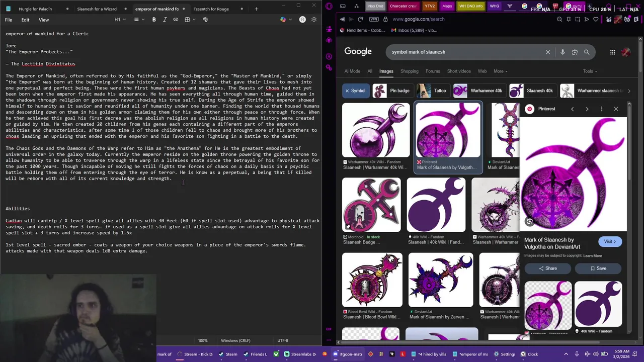The height and width of the screenshot is (362, 644).
Task: Show hidden system tray icons
Action: point(566,354)
